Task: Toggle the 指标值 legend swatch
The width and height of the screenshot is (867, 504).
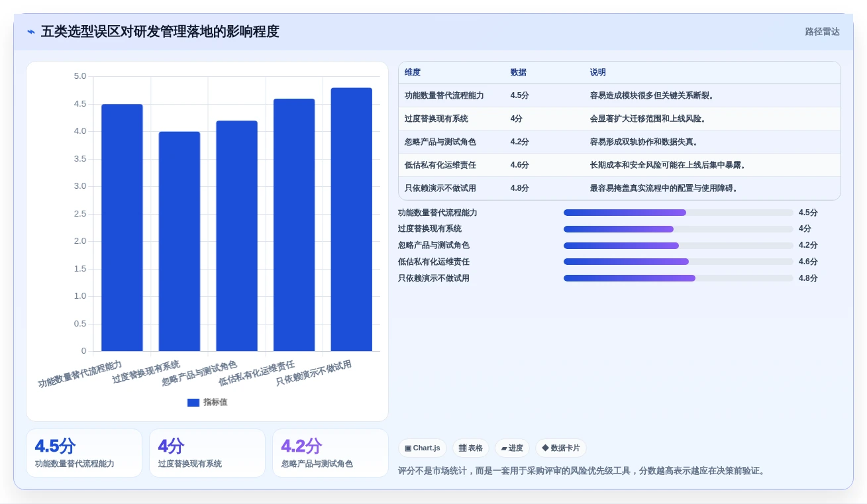Action: (x=193, y=402)
